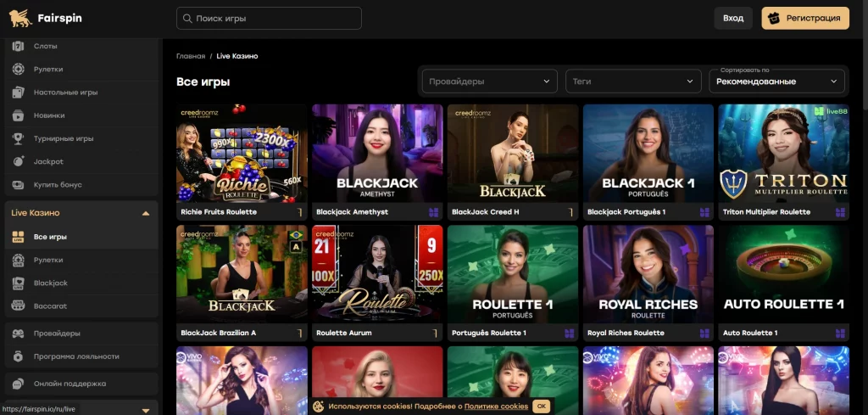Open the Royal Riches Roulette thumbnail
Screen dimensions: 868x415
click(648, 274)
